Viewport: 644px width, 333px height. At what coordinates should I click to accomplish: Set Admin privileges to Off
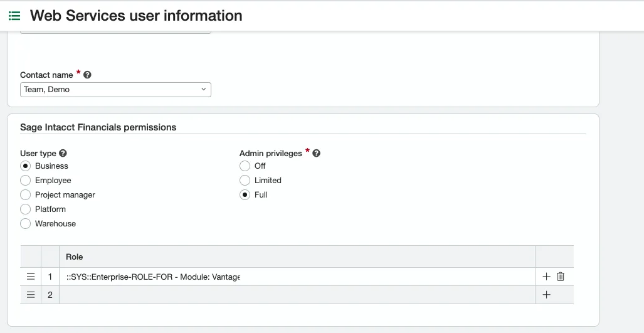coord(245,166)
